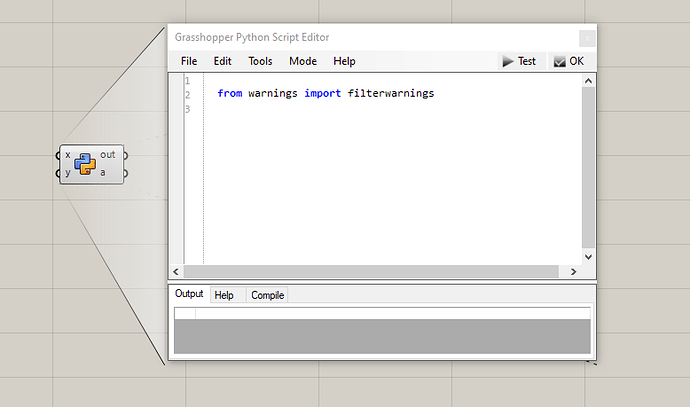Open the Mode menu
The height and width of the screenshot is (407, 690).
pos(303,61)
